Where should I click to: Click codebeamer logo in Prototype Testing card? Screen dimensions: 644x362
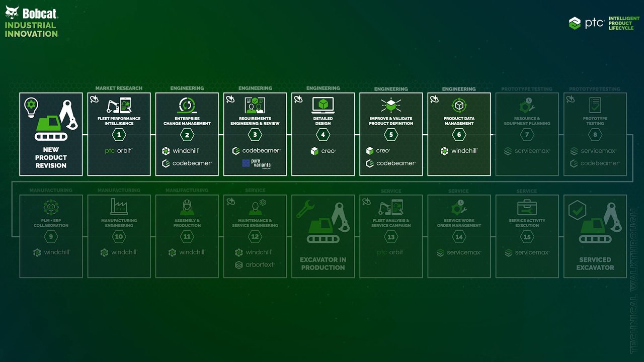pos(595,163)
